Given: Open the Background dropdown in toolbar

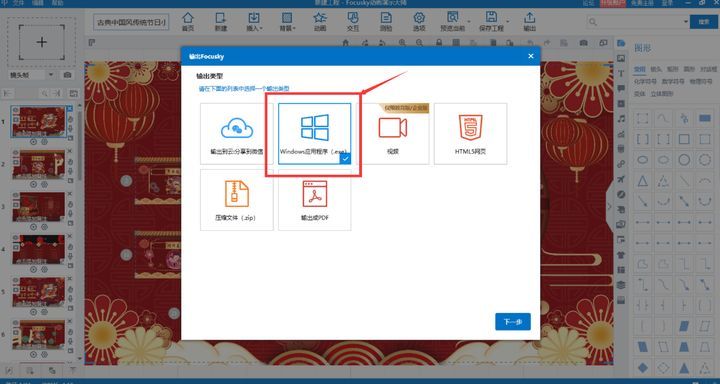Looking at the screenshot, I should (287, 22).
